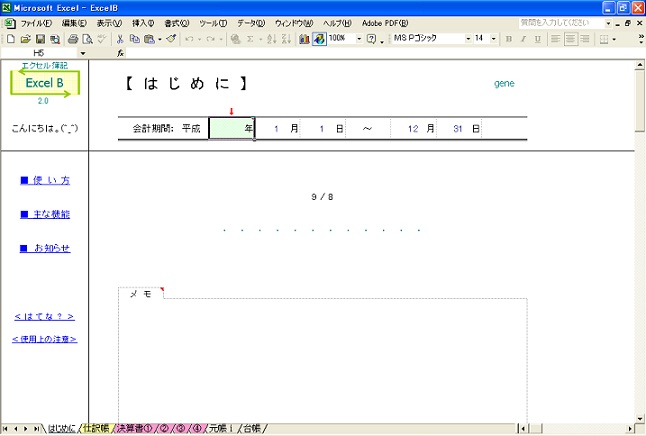Open the zoom 100% dropdown
The width and height of the screenshot is (646, 436).
coord(359,38)
